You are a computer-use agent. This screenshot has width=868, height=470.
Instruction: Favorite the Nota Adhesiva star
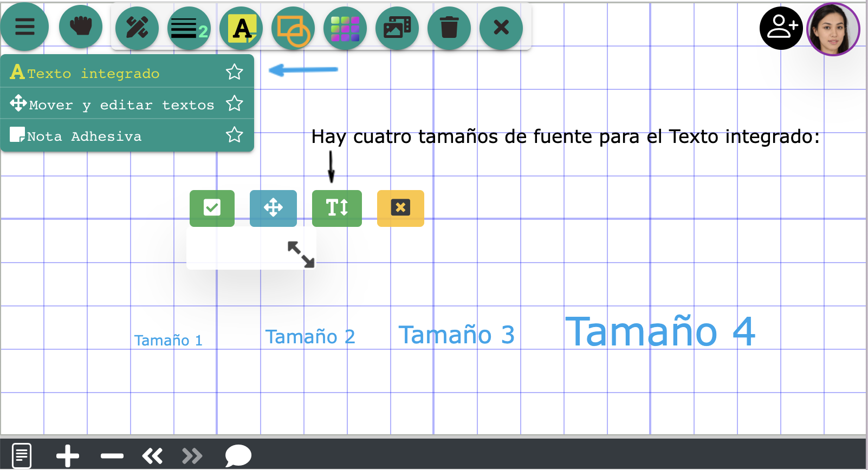click(x=235, y=135)
